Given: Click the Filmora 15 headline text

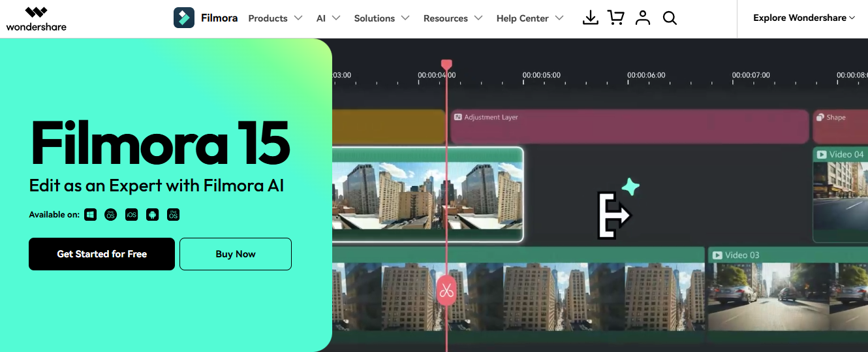Looking at the screenshot, I should [161, 143].
